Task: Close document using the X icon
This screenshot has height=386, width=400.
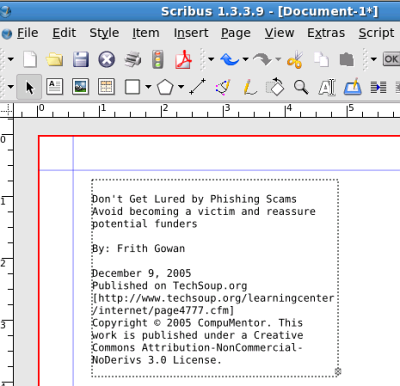Action: point(107,60)
